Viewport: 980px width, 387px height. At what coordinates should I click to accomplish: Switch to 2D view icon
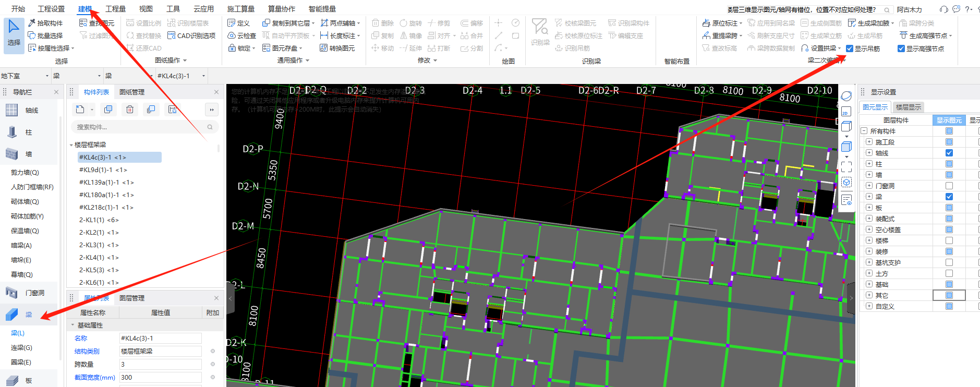(846, 111)
